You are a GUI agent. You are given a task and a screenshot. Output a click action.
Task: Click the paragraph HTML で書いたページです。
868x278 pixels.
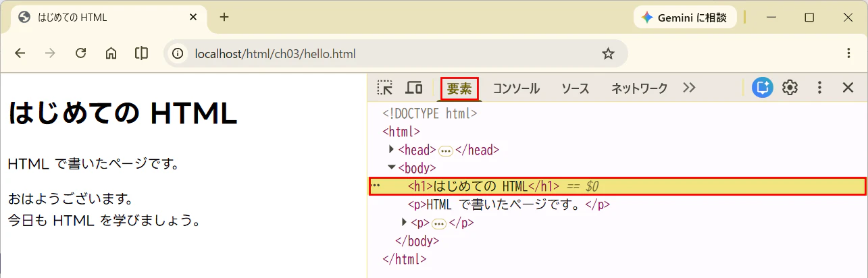click(93, 163)
